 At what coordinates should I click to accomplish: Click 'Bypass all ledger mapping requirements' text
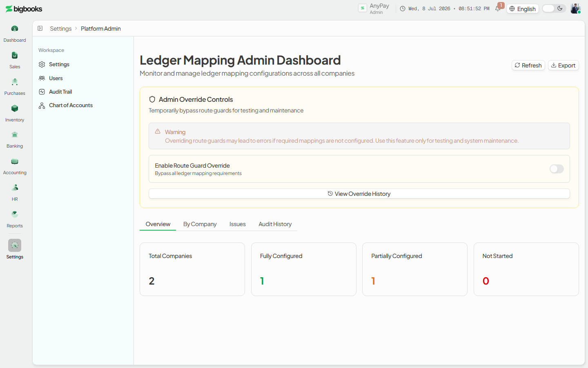coord(198,173)
